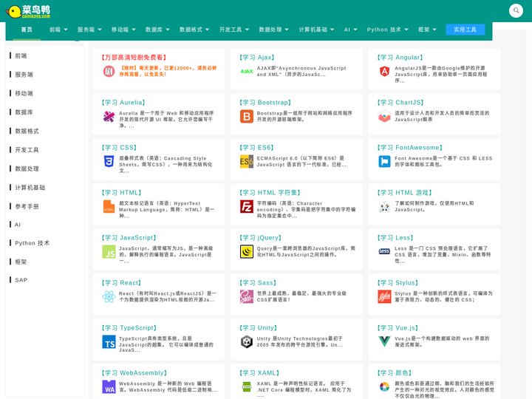Open the 【学习 Bootstrap】 title link
532x399 pixels.
265,103
